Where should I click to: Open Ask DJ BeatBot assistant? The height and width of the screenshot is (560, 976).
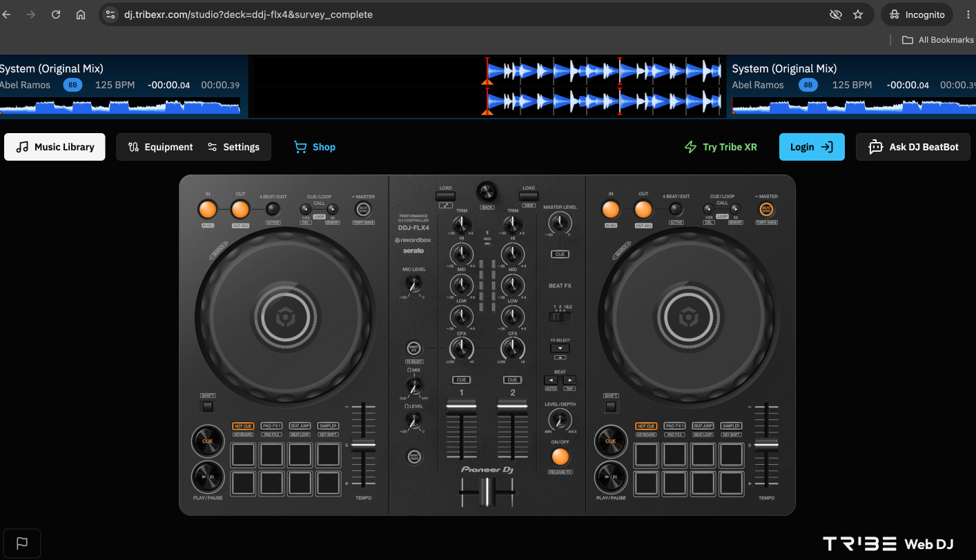pyautogui.click(x=913, y=147)
